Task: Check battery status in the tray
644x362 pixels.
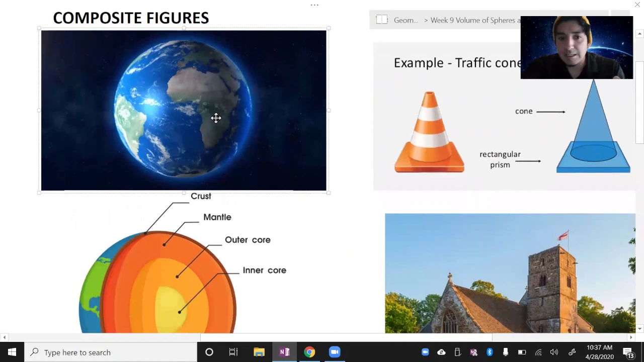Action: [522, 352]
